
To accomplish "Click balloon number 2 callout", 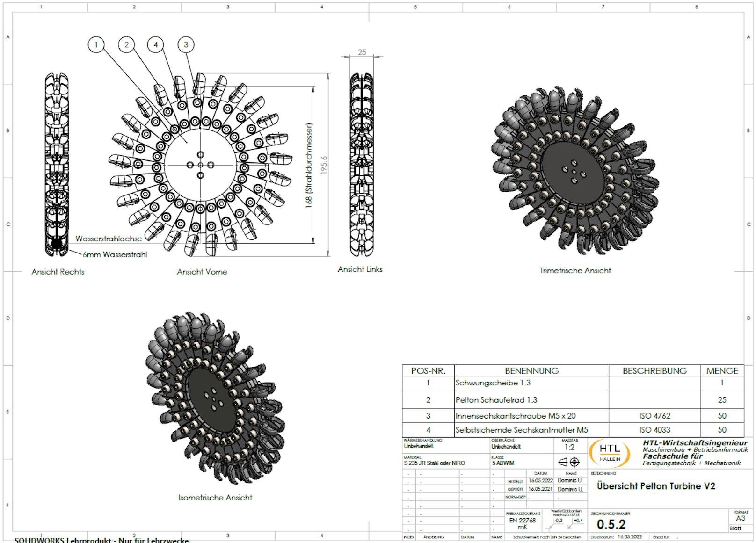I will tap(126, 45).
